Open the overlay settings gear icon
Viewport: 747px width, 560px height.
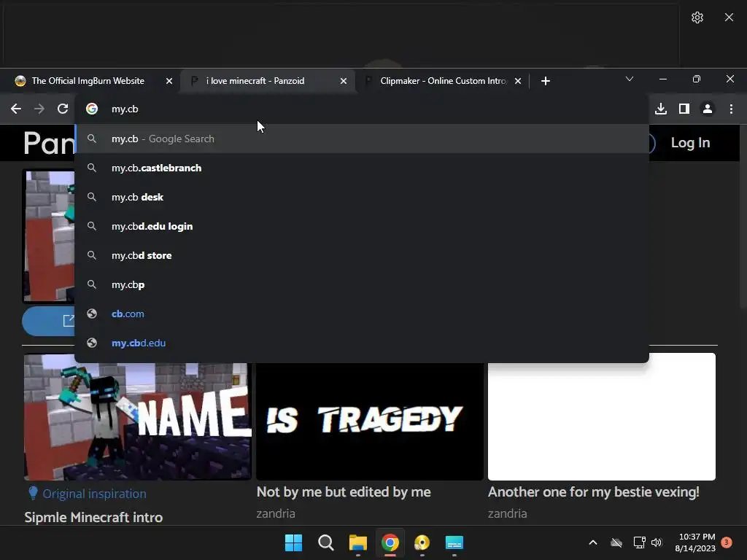[697, 17]
